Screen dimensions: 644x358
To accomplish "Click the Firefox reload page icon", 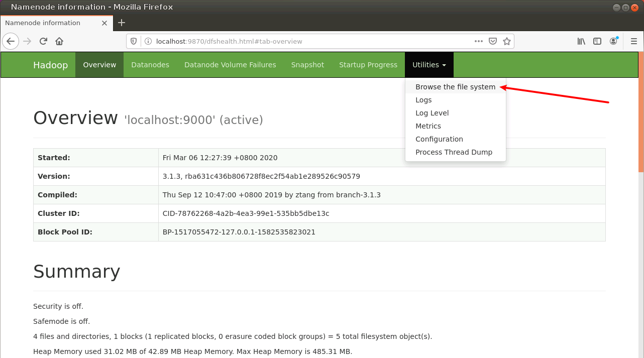I will pyautogui.click(x=43, y=41).
